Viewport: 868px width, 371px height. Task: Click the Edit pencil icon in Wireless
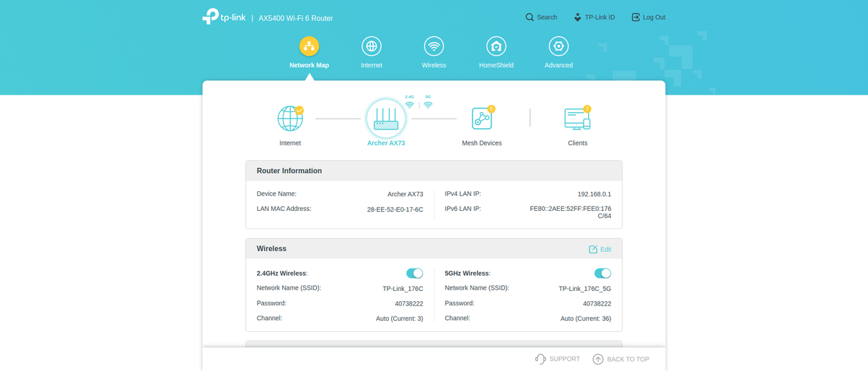(x=593, y=250)
